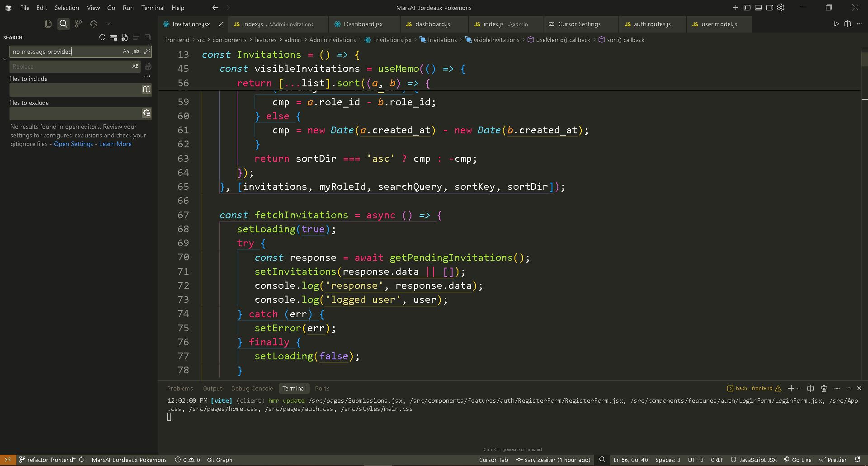The width and height of the screenshot is (868, 466).
Task: Toggle search details ellipsis
Action: tap(147, 76)
